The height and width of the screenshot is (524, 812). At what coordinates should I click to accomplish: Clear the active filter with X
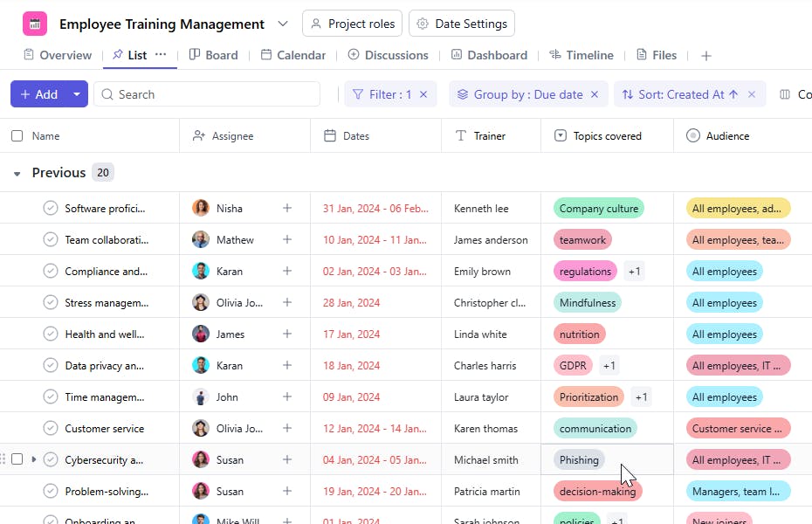pyautogui.click(x=423, y=94)
